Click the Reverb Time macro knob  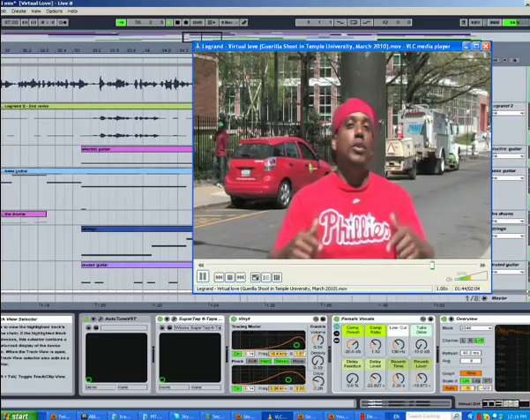click(x=399, y=378)
